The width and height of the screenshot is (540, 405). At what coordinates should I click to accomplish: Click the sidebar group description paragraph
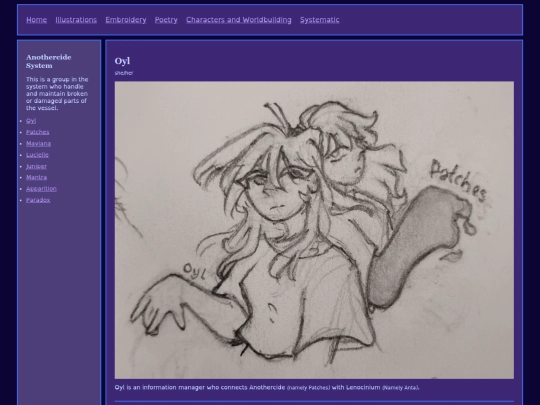coord(57,94)
